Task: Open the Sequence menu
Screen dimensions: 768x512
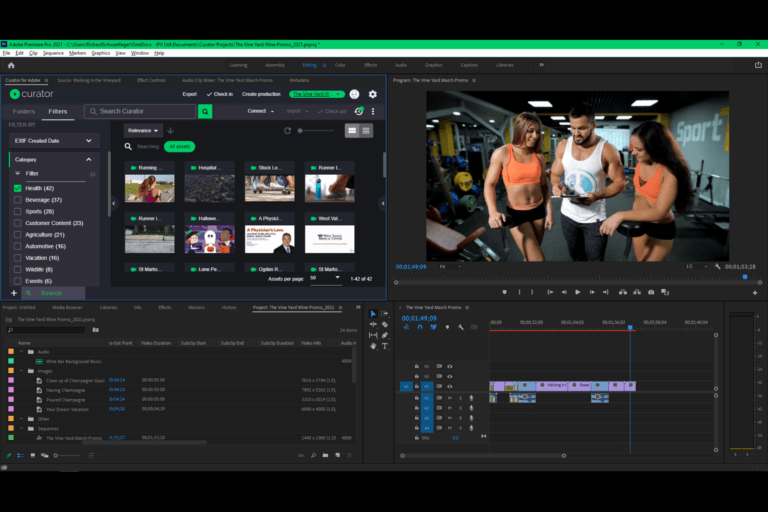Action: 51,52
